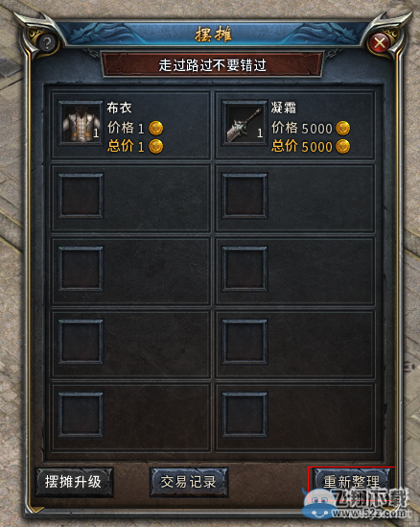Viewport: 420px width, 527px height.
Task: Select the third-row left empty item slot
Action: [x=81, y=269]
